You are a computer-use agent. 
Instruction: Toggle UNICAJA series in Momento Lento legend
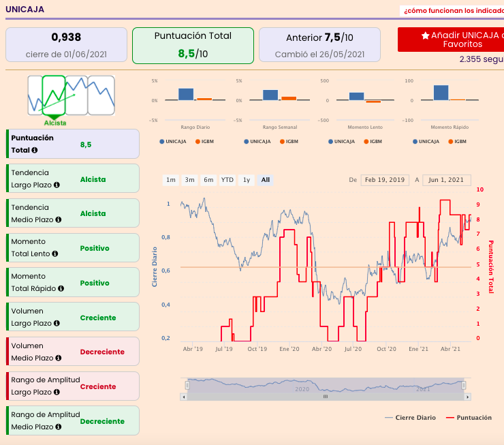pos(342,142)
